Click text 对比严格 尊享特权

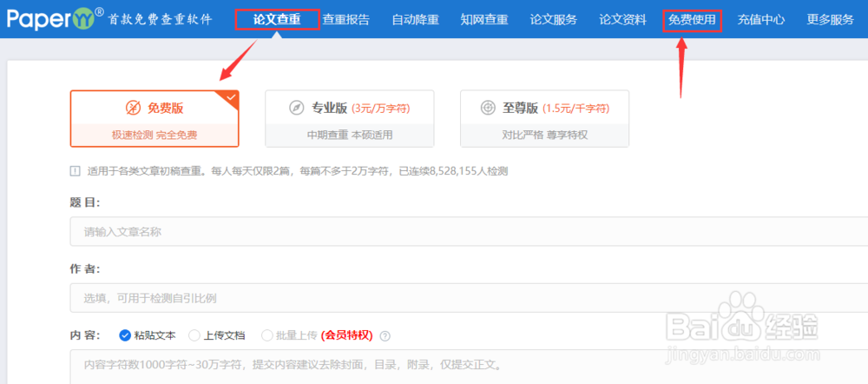(x=545, y=135)
